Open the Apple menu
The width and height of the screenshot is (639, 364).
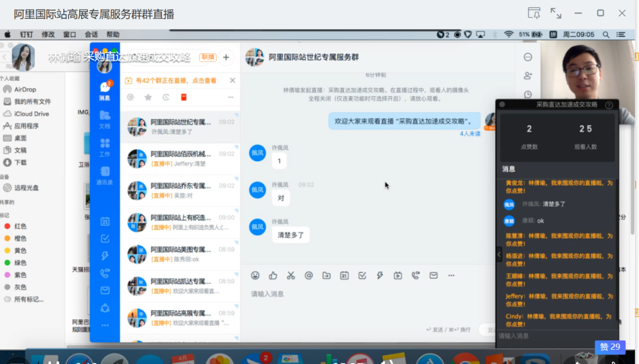point(7,34)
